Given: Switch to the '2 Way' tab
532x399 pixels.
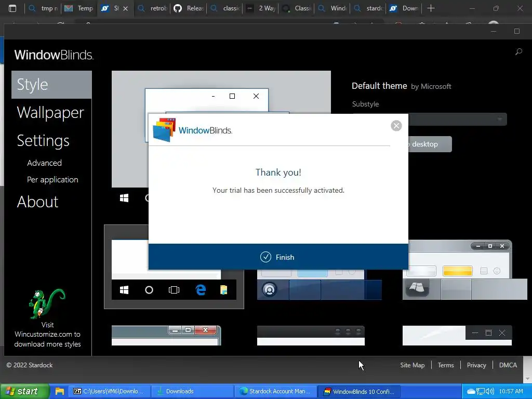Looking at the screenshot, I should pyautogui.click(x=261, y=8).
